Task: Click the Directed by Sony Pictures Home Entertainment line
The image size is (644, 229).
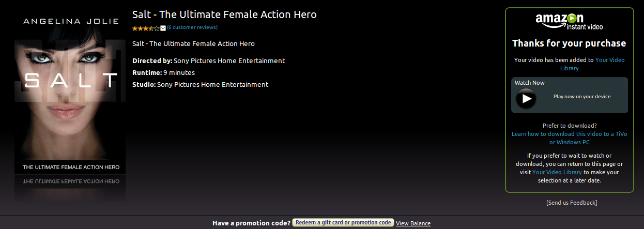Action: (x=208, y=60)
